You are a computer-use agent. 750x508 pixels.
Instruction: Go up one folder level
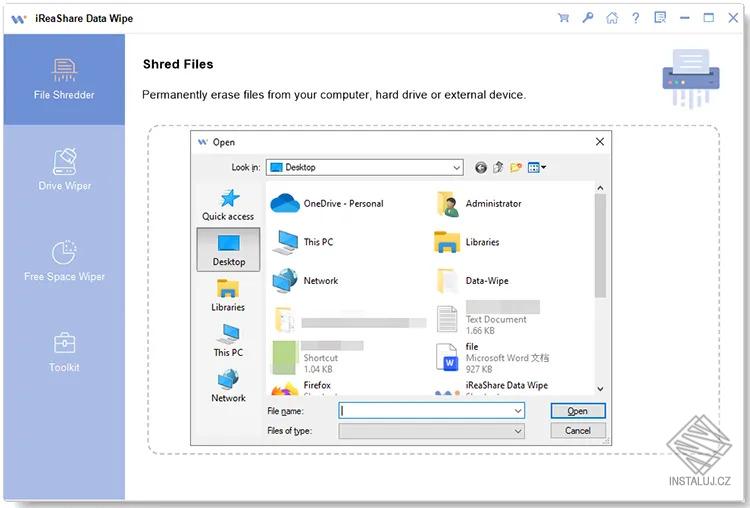[x=498, y=167]
